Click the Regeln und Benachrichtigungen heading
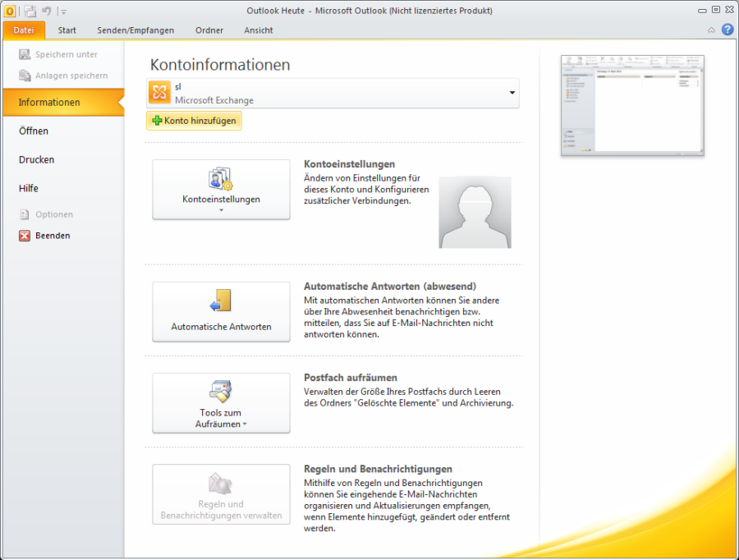This screenshot has width=739, height=560. tap(378, 469)
